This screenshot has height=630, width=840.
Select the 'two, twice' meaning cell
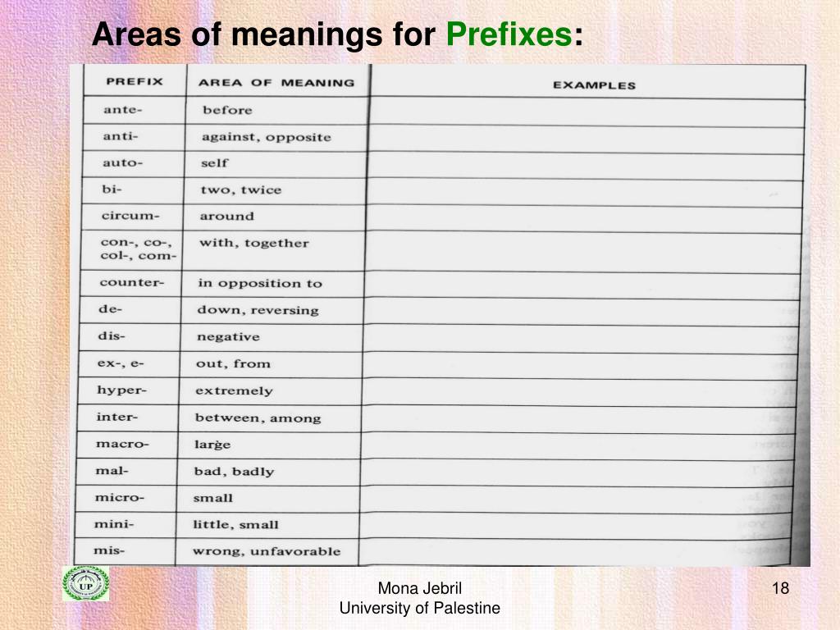point(275,190)
